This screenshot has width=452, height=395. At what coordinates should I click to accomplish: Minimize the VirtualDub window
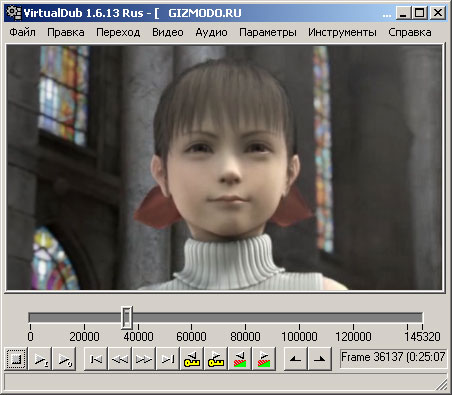click(x=403, y=13)
